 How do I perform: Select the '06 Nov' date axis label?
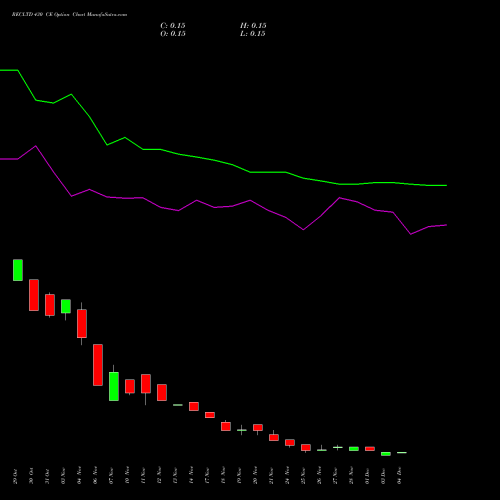click(x=95, y=476)
